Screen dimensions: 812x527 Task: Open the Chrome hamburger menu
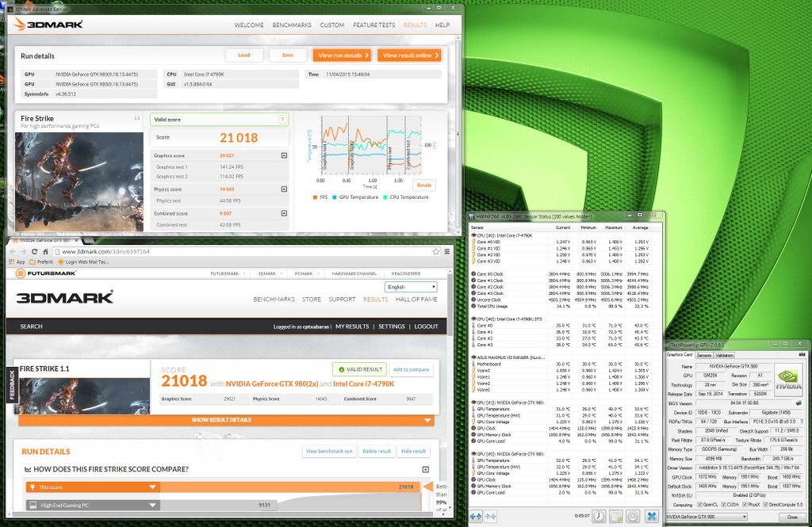point(447,251)
